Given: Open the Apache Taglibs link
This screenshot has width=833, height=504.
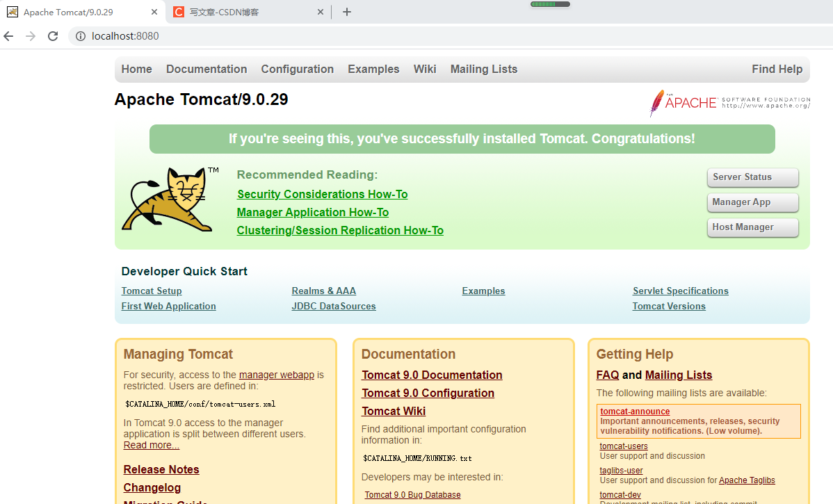Looking at the screenshot, I should pyautogui.click(x=747, y=480).
